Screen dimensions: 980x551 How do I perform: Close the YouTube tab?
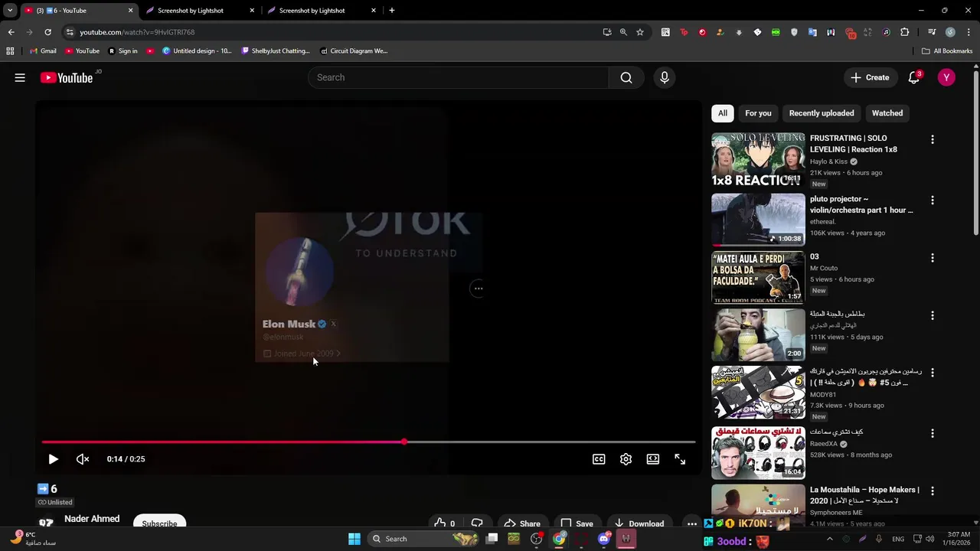point(130,11)
